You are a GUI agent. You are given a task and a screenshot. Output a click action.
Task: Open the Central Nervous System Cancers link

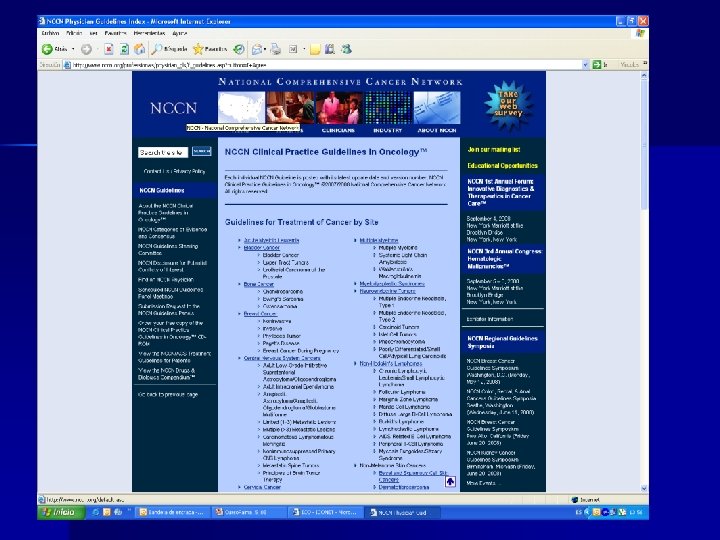pyautogui.click(x=282, y=358)
